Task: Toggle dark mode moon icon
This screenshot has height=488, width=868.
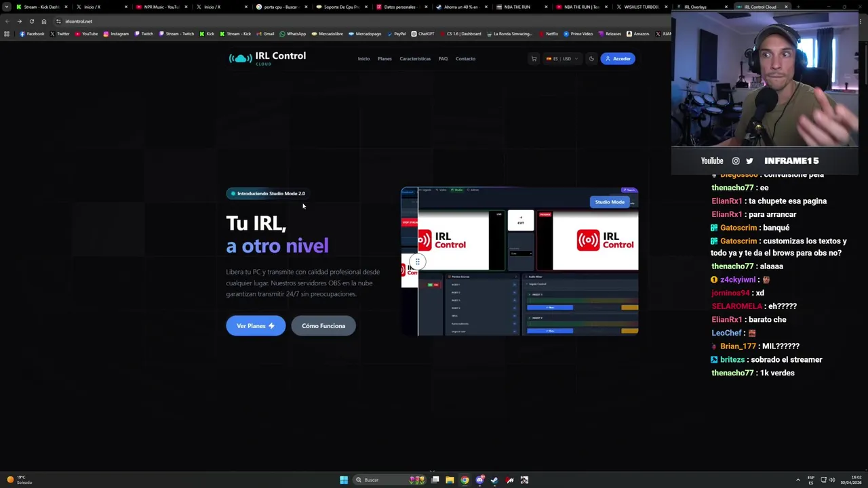Action: click(x=591, y=59)
